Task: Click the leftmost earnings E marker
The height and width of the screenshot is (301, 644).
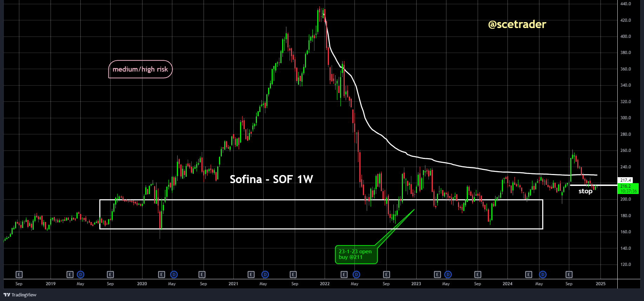Action: (x=19, y=274)
